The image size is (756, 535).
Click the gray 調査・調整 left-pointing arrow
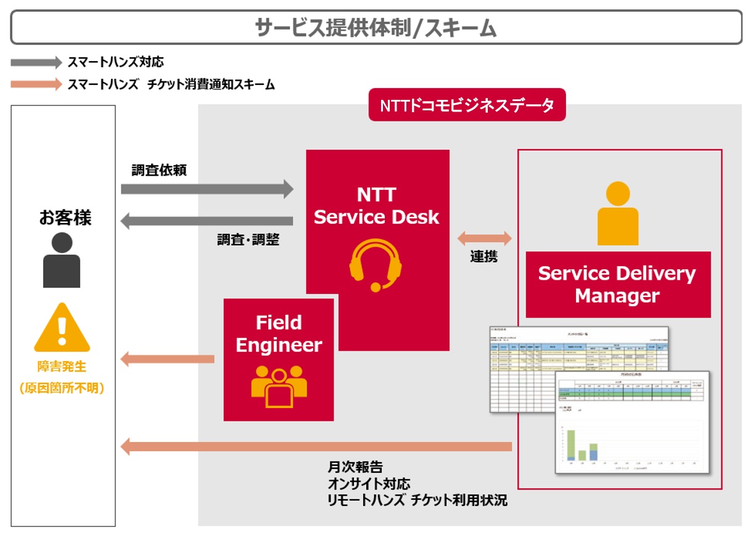tap(207, 221)
